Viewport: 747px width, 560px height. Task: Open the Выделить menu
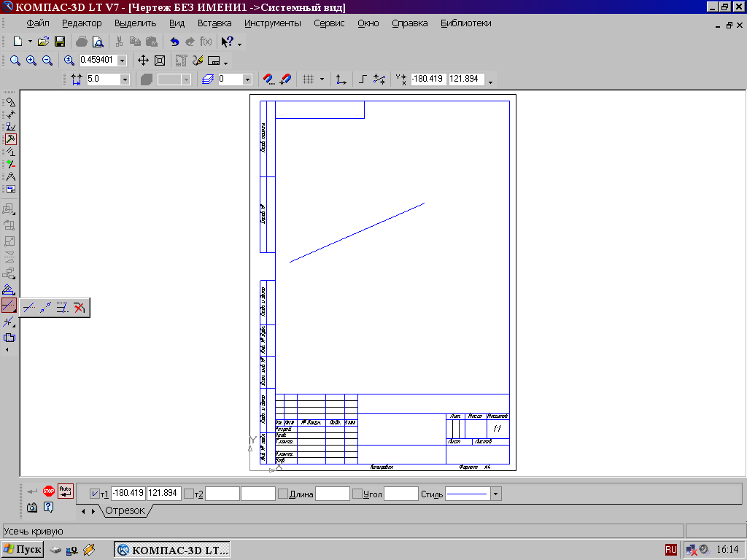point(135,23)
